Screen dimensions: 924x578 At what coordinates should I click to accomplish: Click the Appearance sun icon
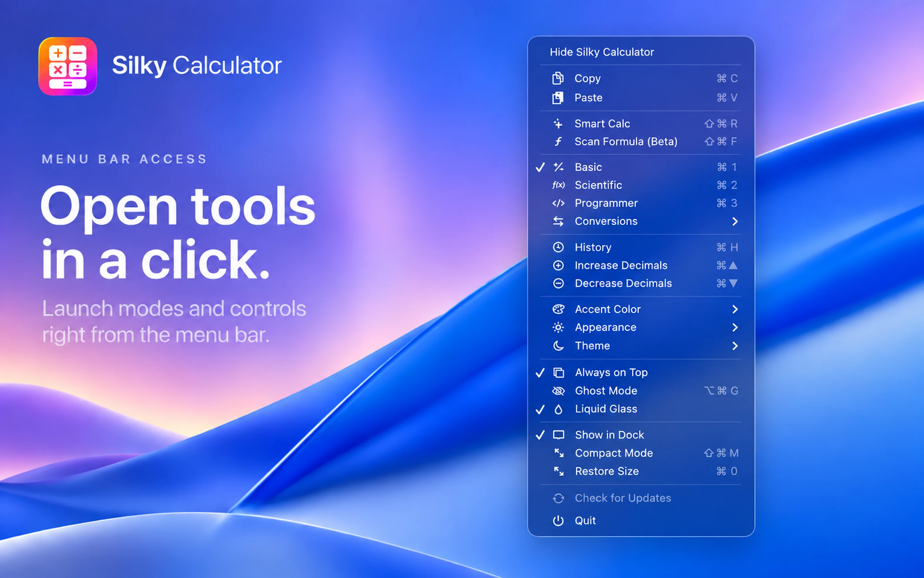click(x=558, y=327)
